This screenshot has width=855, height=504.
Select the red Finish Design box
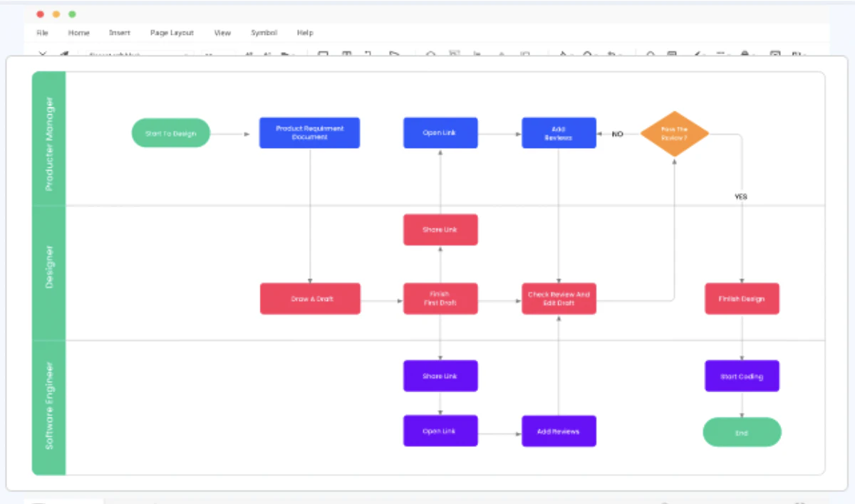click(742, 299)
